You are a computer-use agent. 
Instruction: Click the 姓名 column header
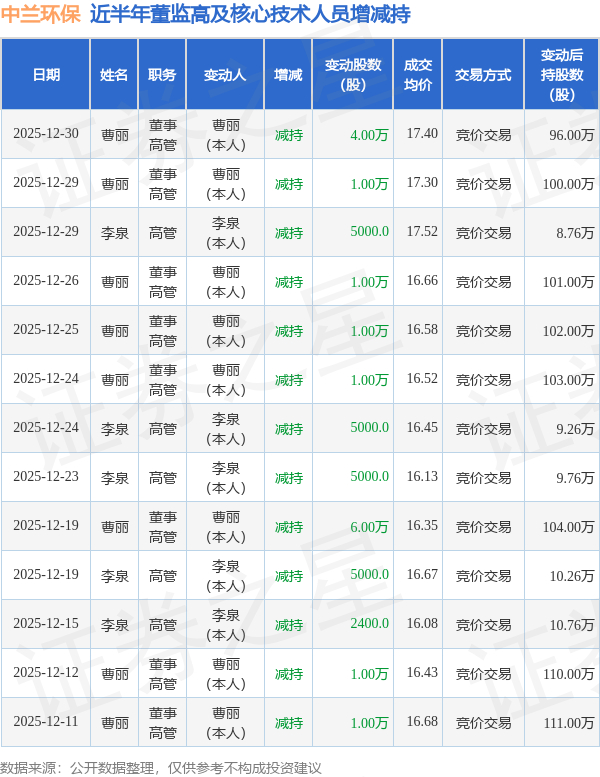[x=114, y=74]
